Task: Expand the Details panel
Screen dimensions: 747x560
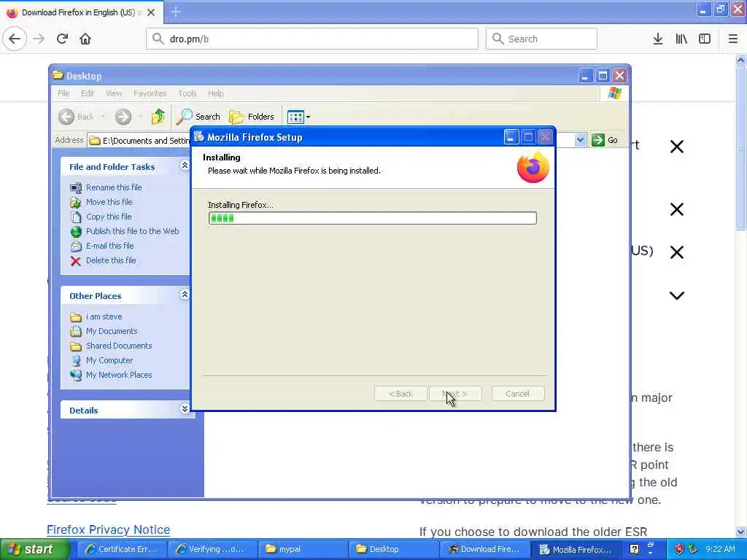Action: coord(185,409)
